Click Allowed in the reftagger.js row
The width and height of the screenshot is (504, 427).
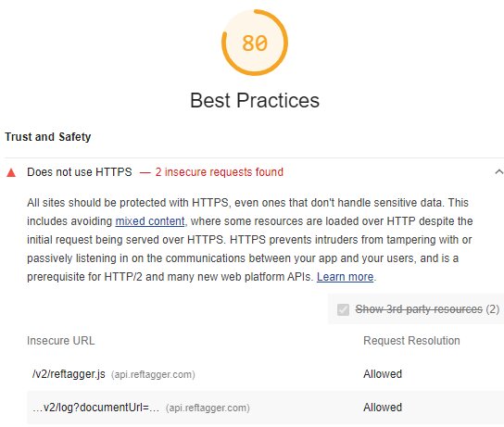[383, 374]
